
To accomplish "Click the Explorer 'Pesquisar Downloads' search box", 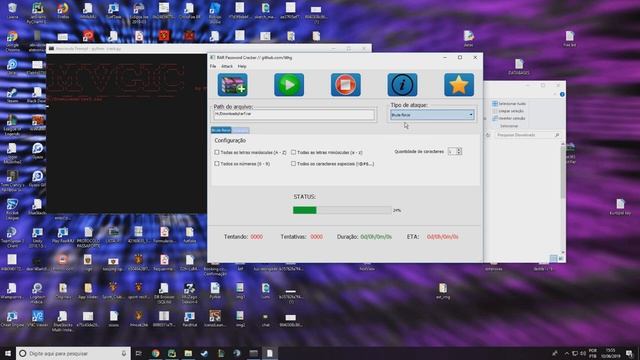I will pos(527,135).
